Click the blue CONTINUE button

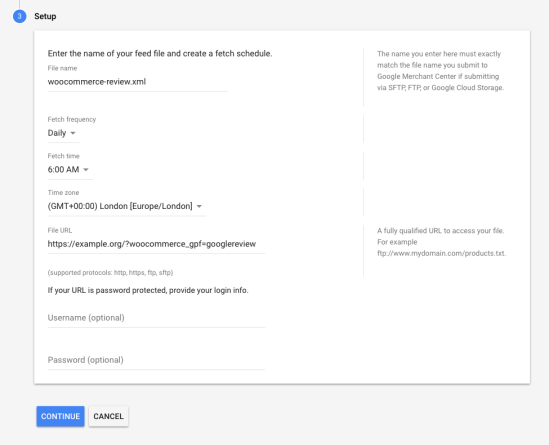click(x=61, y=416)
